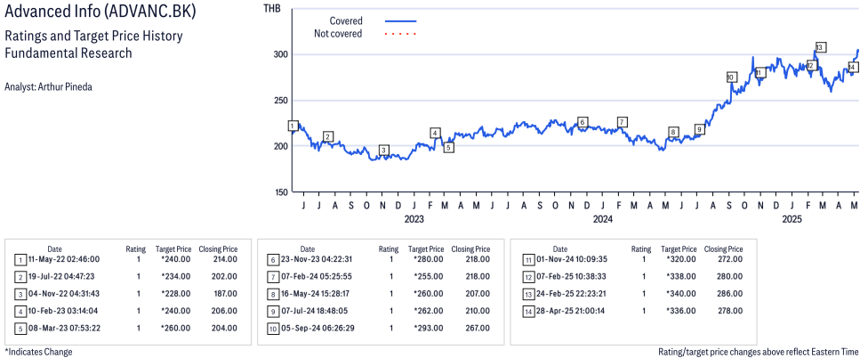The image size is (868, 358).
Task: Click chart marker 2 near July 2022
Action: [x=328, y=136]
